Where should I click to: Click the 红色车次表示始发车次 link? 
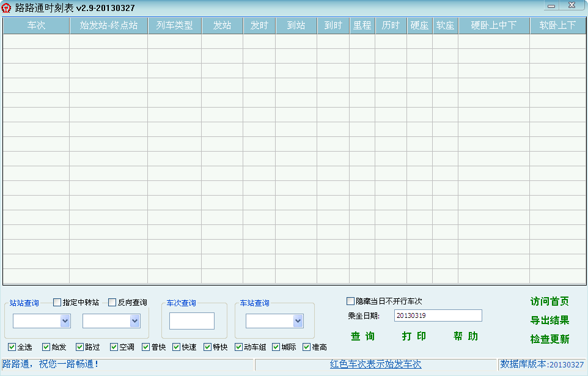[x=376, y=364]
